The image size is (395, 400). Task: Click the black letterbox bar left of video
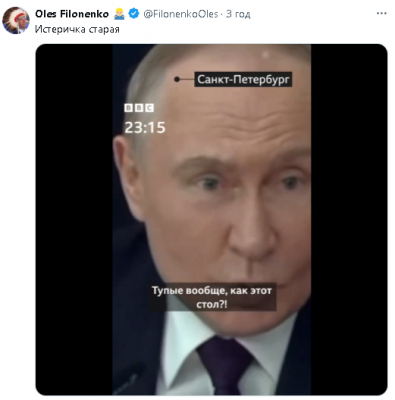[74, 219]
